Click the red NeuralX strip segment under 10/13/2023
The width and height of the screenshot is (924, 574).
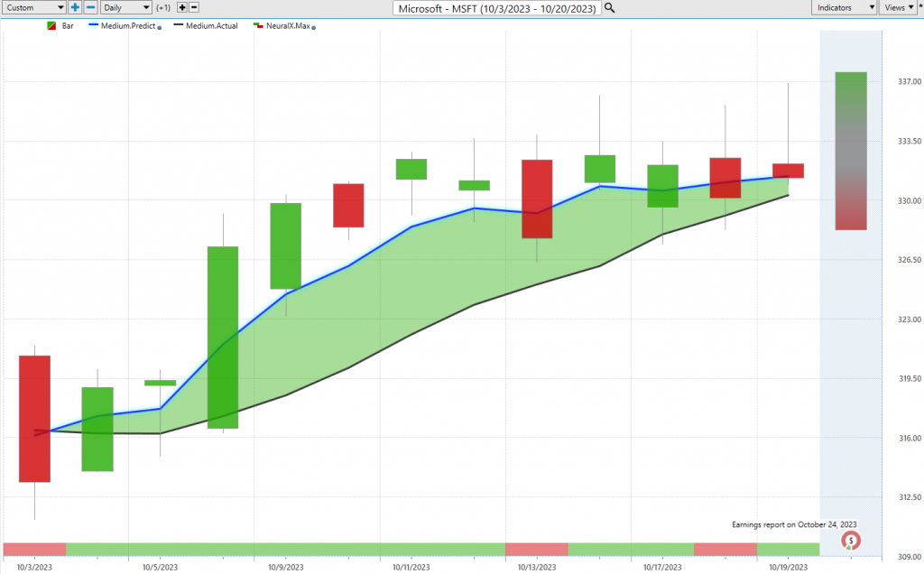coord(537,550)
